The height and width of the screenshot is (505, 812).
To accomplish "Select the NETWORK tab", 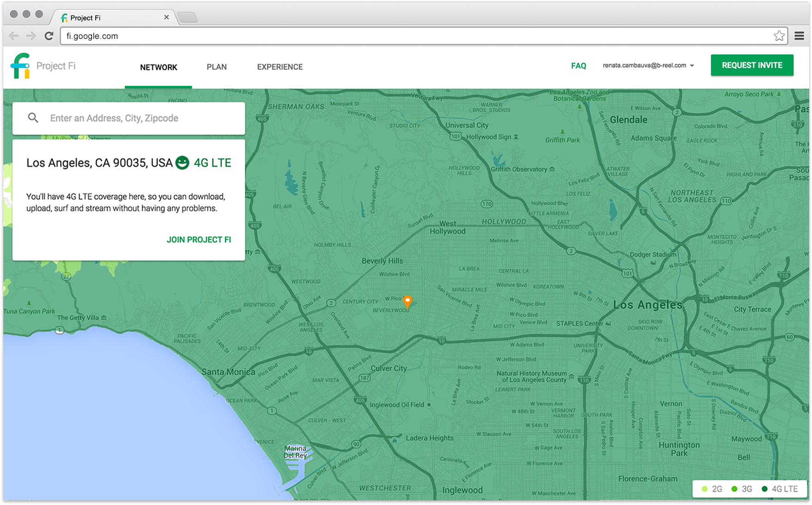I will click(159, 68).
